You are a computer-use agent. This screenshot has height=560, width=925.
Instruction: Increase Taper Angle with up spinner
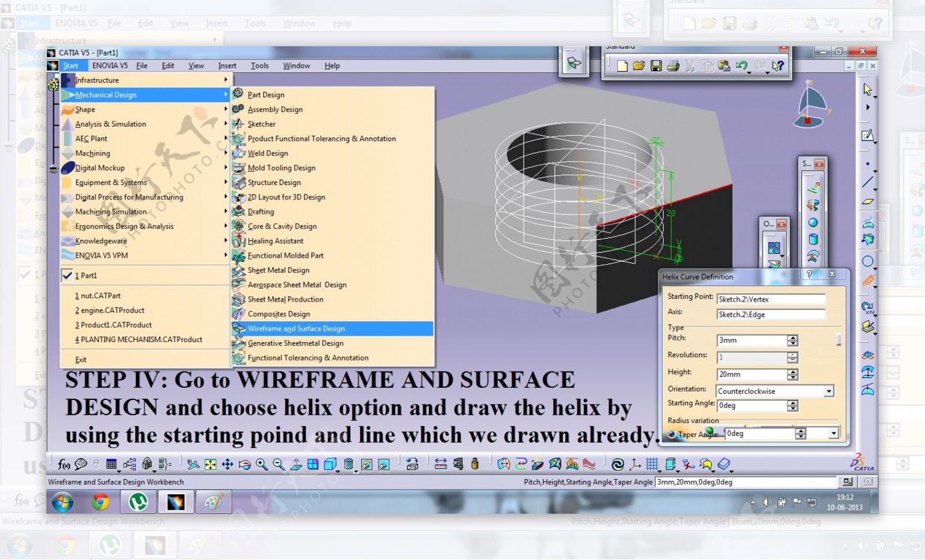(800, 431)
